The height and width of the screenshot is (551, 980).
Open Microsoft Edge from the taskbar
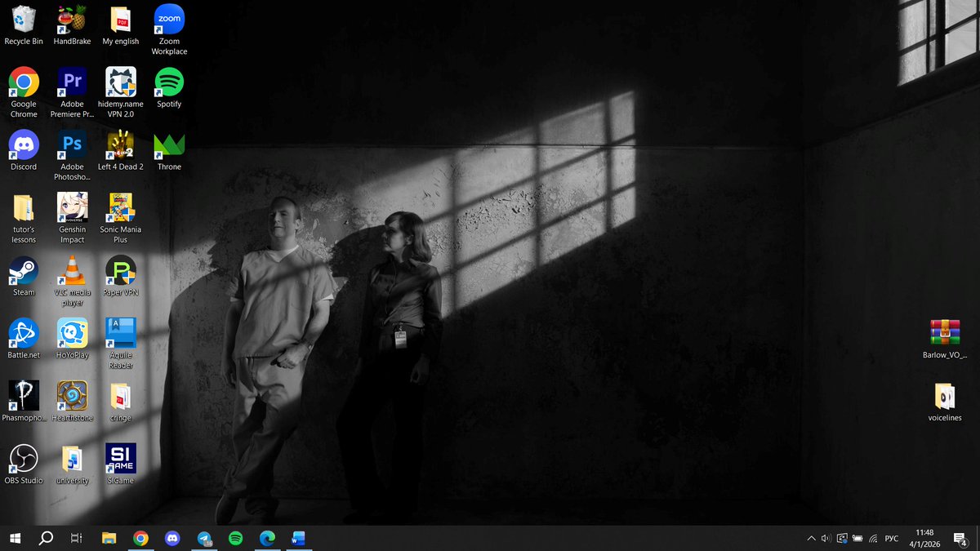pyautogui.click(x=267, y=538)
